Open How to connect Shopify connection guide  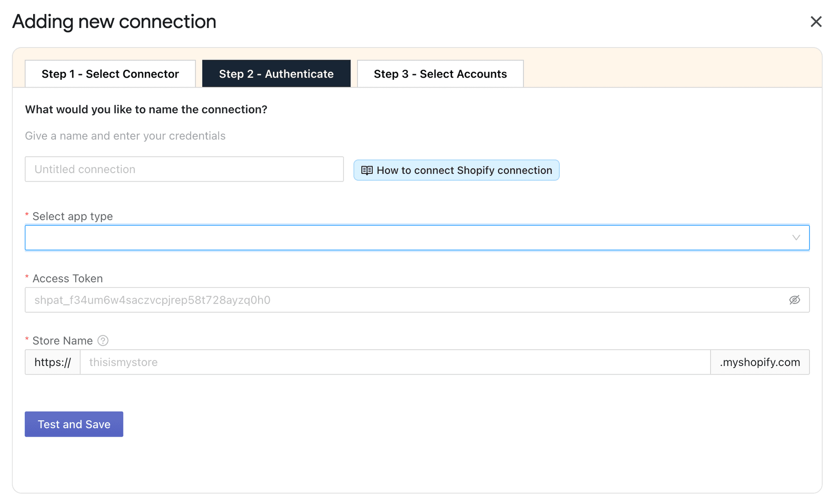coord(456,170)
